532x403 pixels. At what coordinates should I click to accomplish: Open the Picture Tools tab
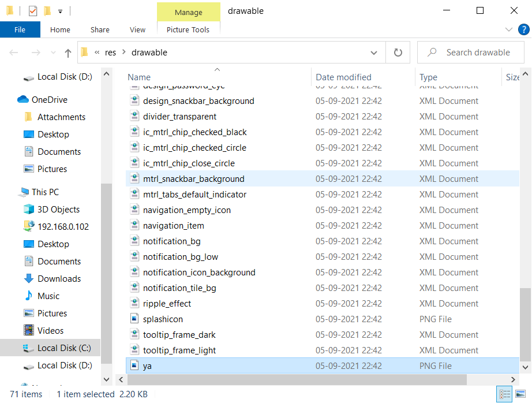pyautogui.click(x=188, y=29)
